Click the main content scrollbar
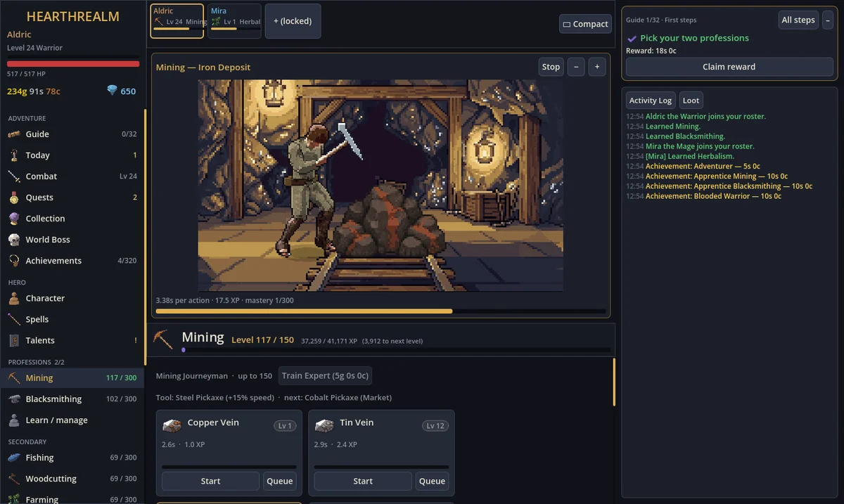This screenshot has height=504, width=844. [614, 382]
